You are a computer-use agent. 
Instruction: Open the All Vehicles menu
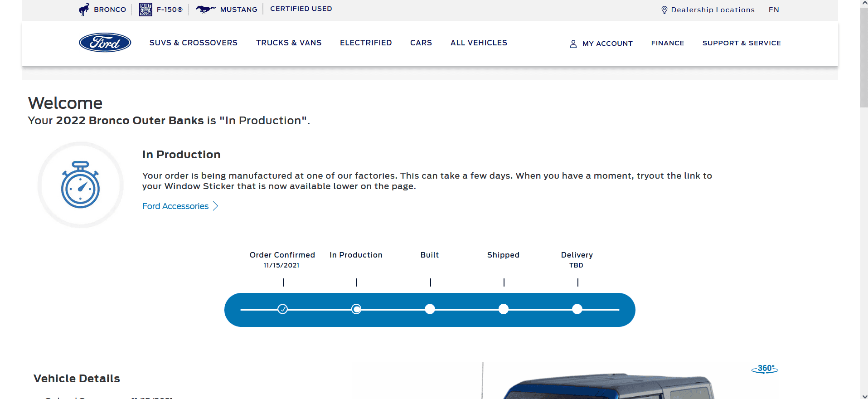[x=479, y=43]
